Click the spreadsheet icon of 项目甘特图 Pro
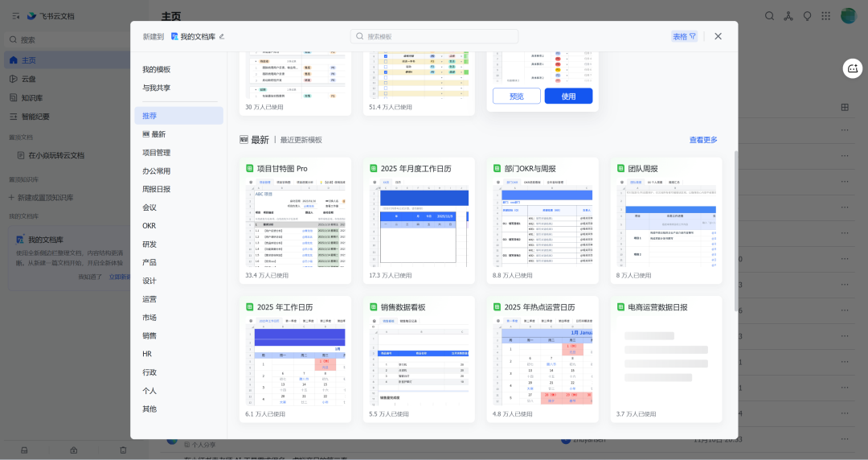 [250, 169]
